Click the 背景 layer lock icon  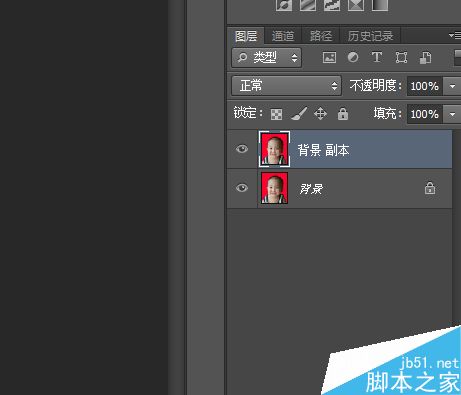pos(430,188)
